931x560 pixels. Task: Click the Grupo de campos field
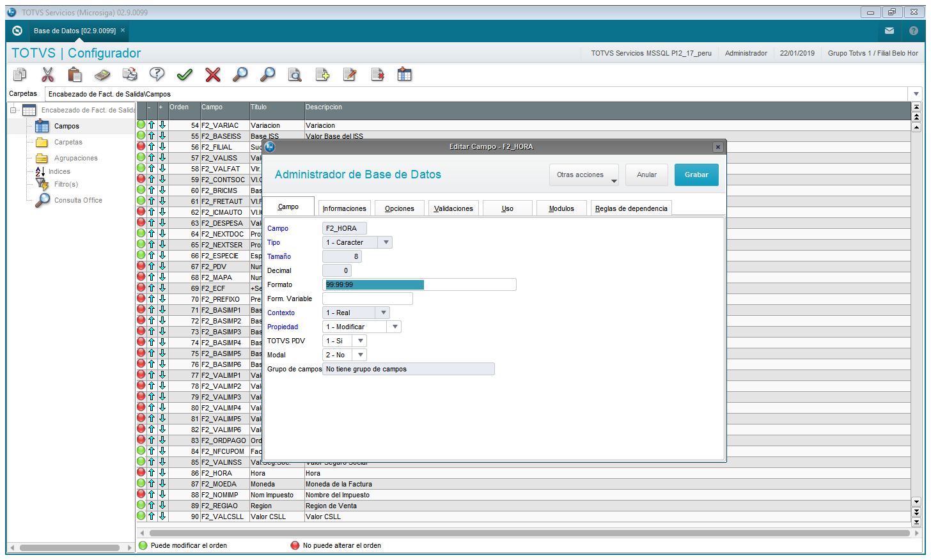click(409, 369)
